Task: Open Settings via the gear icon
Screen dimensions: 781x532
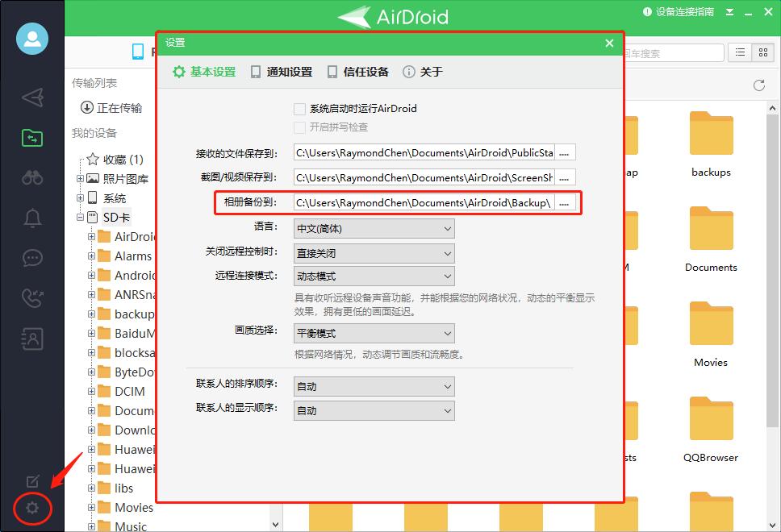Action: coord(31,509)
